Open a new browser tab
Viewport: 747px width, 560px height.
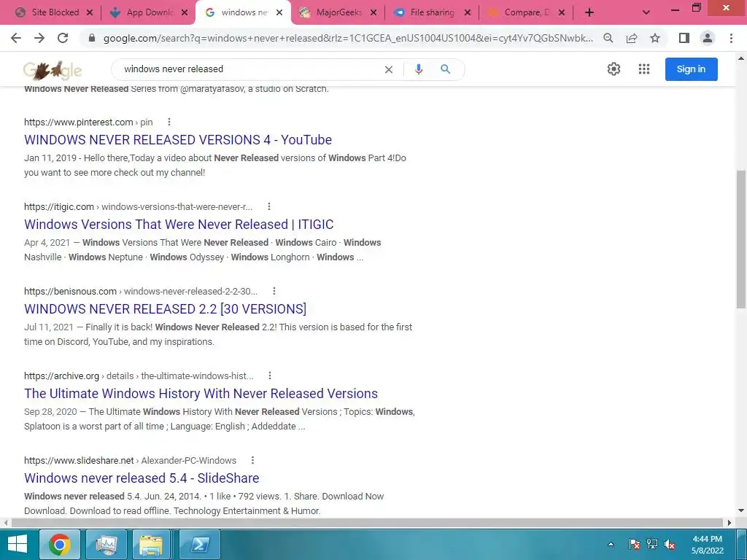pyautogui.click(x=589, y=13)
